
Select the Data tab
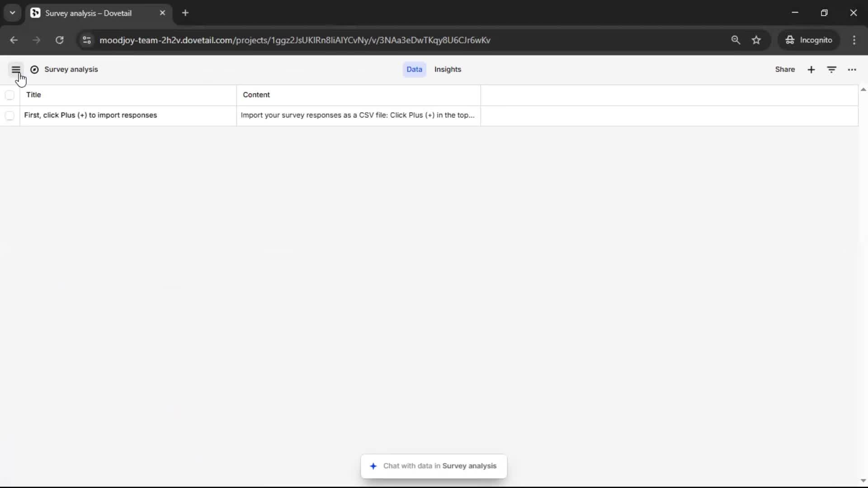click(x=414, y=70)
